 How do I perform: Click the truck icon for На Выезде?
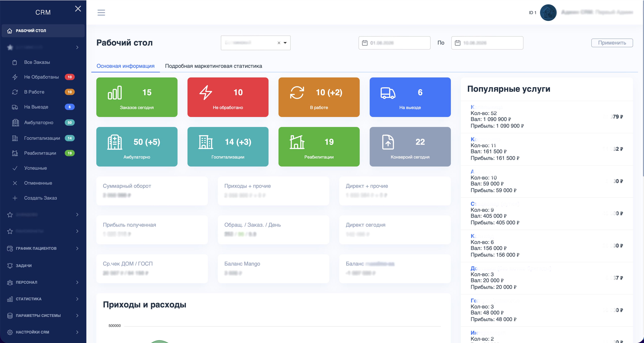tap(15, 107)
